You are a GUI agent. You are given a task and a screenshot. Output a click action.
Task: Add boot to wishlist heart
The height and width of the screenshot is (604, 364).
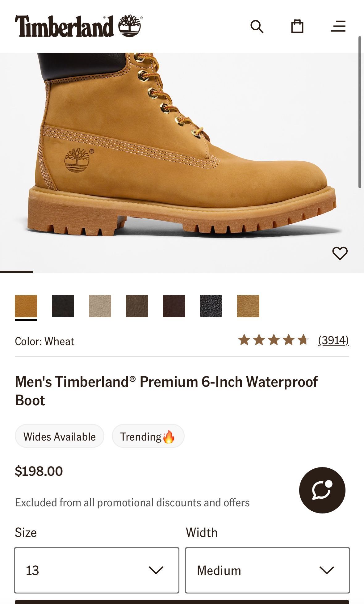click(x=340, y=253)
